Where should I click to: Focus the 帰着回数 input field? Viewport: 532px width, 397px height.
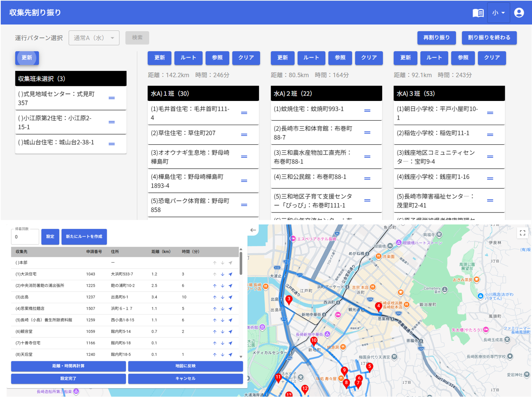click(25, 237)
